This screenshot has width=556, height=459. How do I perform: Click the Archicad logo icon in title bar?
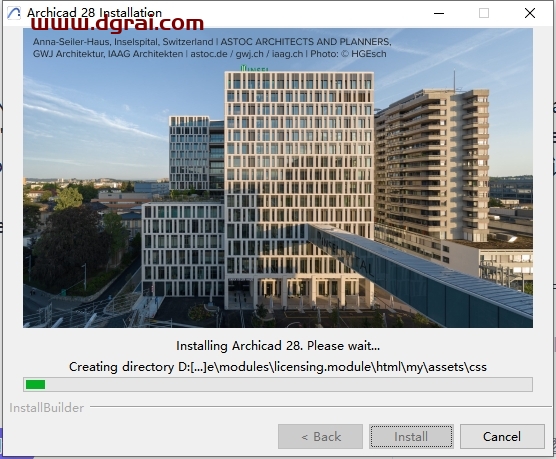point(14,13)
